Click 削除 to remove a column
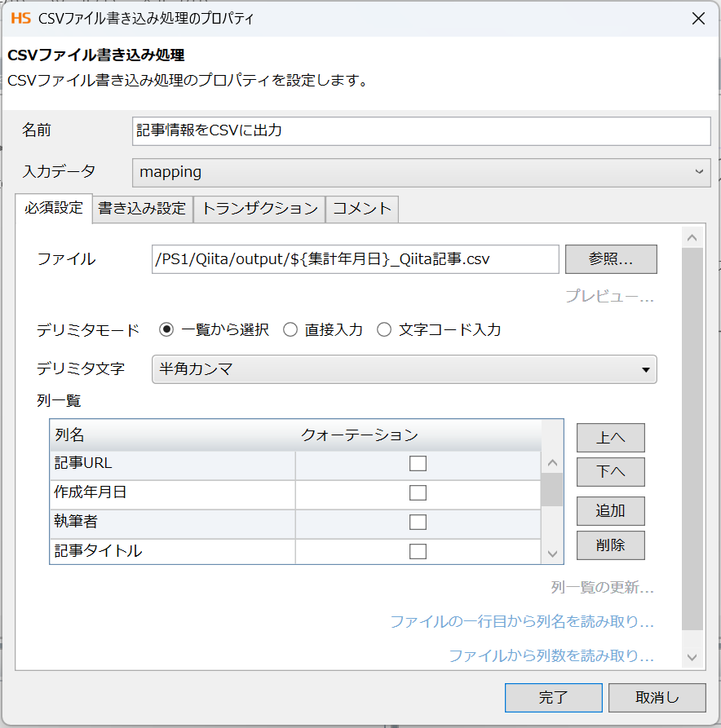Viewport: 721px width, 728px height. pyautogui.click(x=610, y=545)
